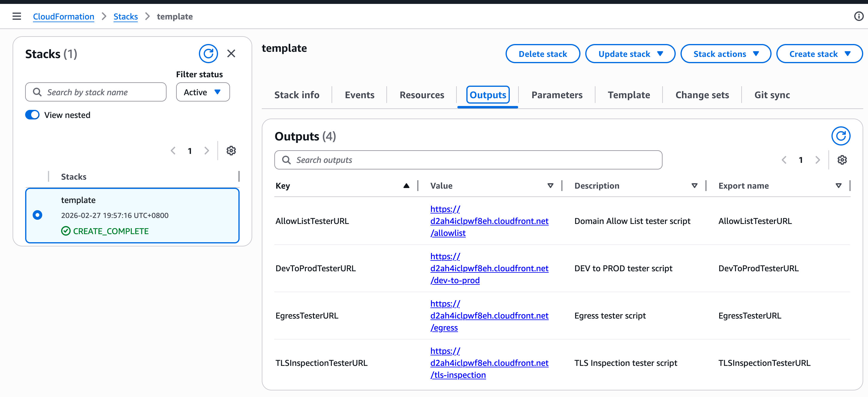This screenshot has height=397, width=868.
Task: Refresh the Stacks list
Action: (208, 54)
